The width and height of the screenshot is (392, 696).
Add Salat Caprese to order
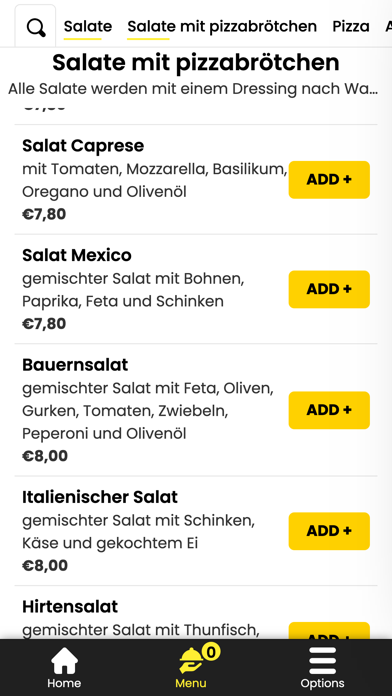[x=329, y=180]
